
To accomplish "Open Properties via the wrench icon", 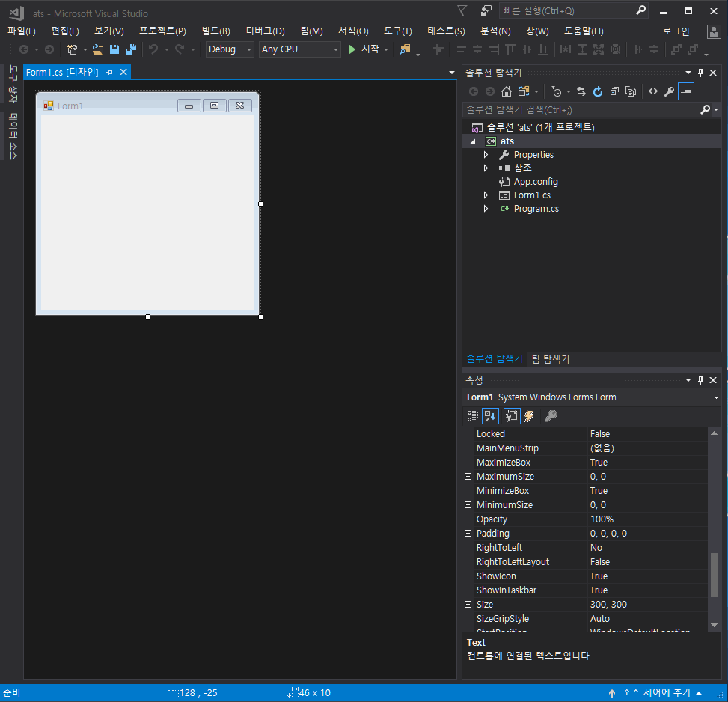I will pos(669,91).
